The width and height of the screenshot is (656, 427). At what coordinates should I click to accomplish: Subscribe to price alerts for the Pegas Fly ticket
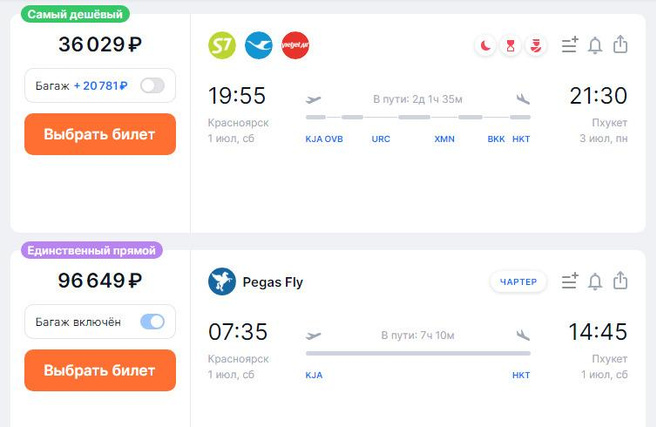pyautogui.click(x=595, y=282)
